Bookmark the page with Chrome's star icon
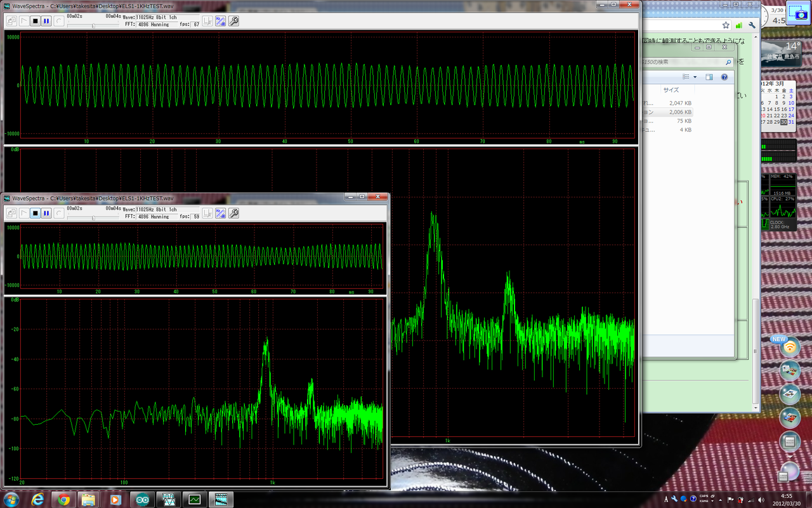 [x=726, y=25]
